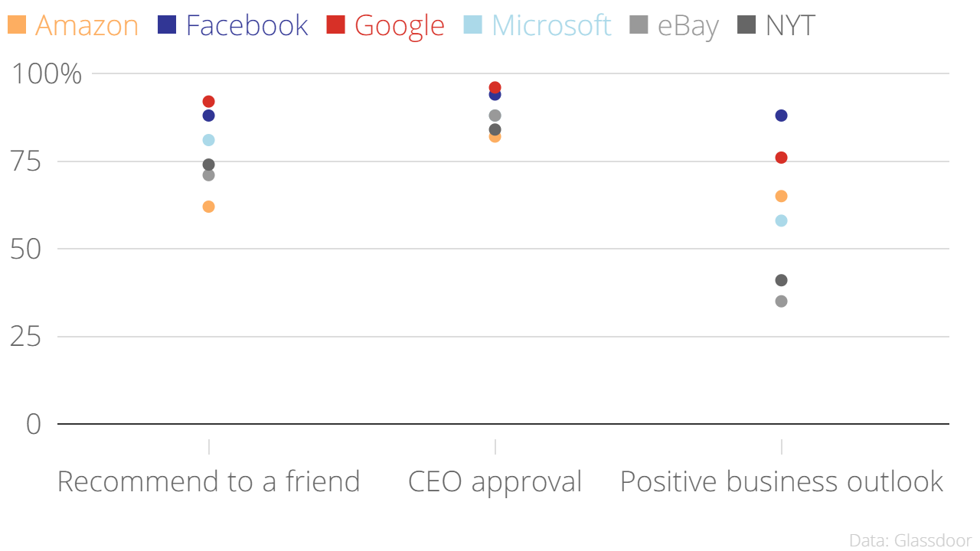This screenshot has width=980, height=551.
Task: Click Microsoft's light blue dot under Recommend to a friend
Action: coord(208,140)
